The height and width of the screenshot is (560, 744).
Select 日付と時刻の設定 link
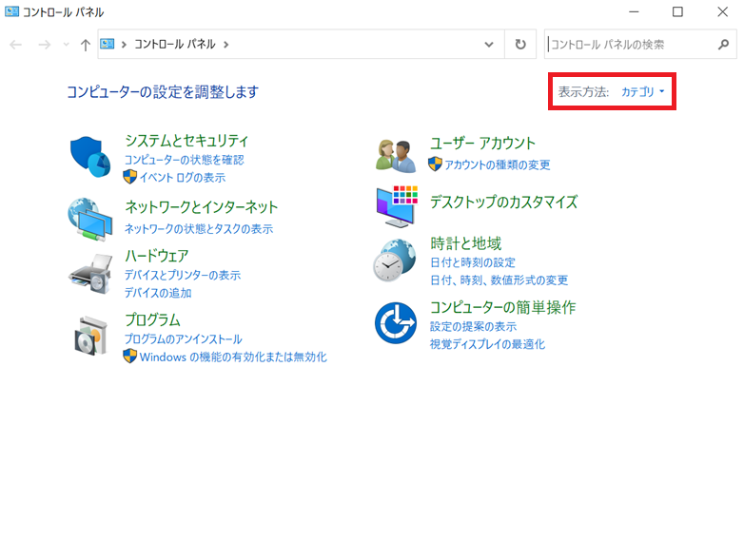(x=472, y=262)
